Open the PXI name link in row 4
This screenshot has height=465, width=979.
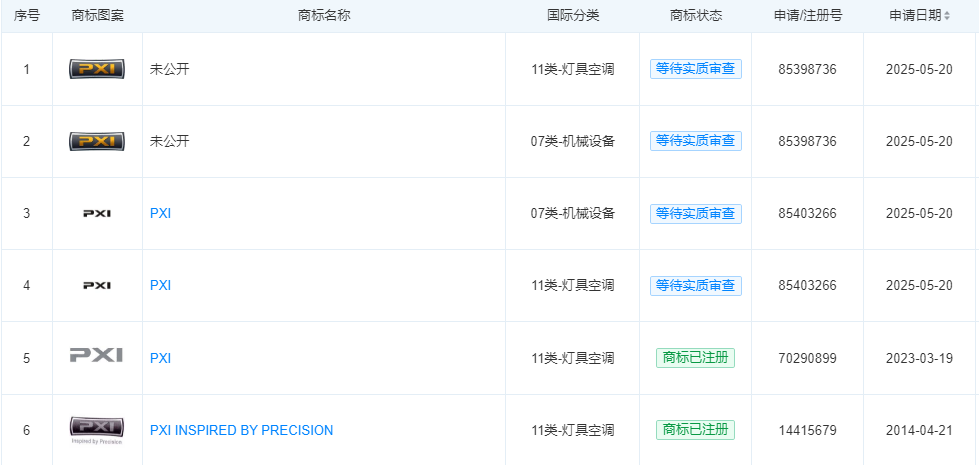[x=160, y=285]
